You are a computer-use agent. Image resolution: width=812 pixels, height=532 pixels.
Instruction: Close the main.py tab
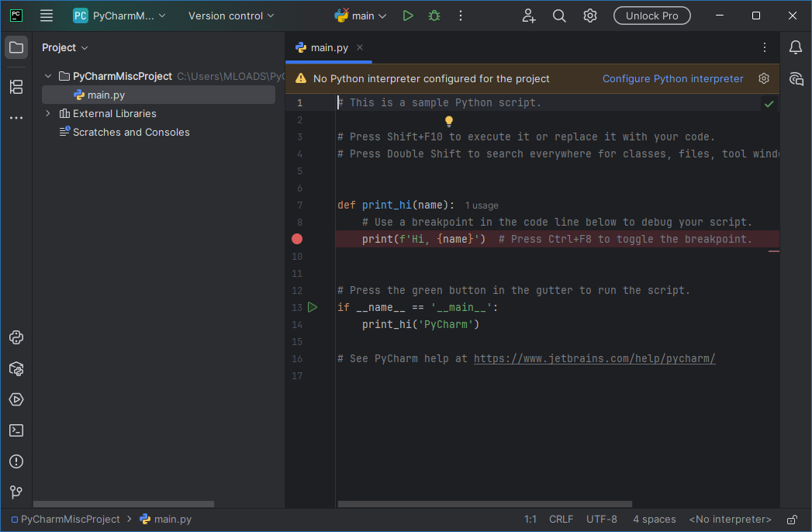(x=359, y=47)
